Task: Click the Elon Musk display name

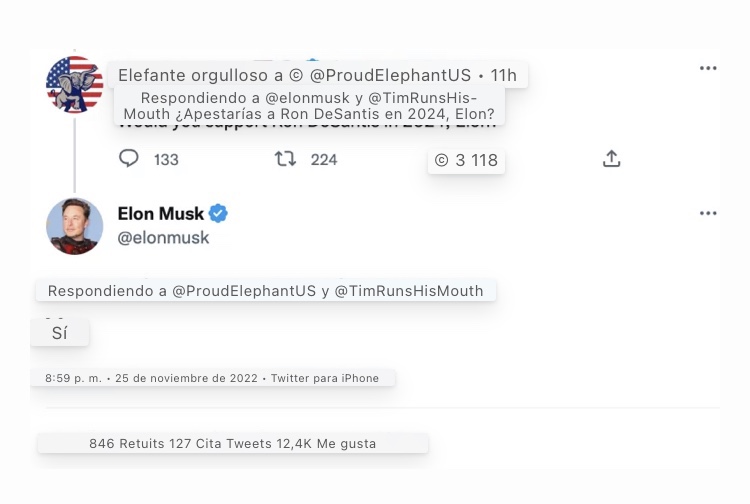Action: [x=160, y=213]
